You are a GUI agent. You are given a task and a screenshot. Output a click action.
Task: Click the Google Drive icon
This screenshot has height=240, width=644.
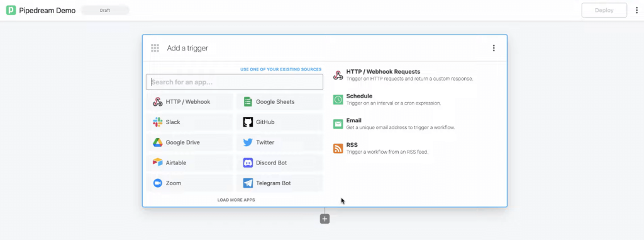point(158,142)
